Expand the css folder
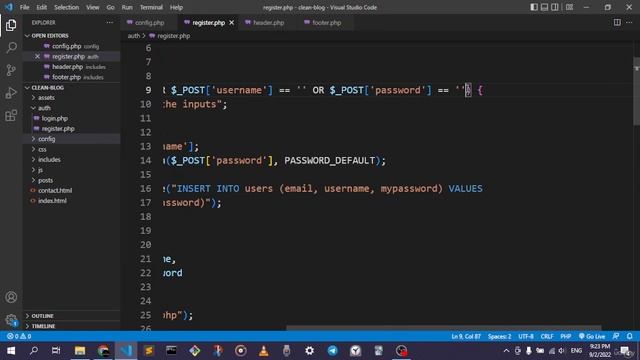Screen dimensions: 640x360 pyautogui.click(x=71, y=149)
